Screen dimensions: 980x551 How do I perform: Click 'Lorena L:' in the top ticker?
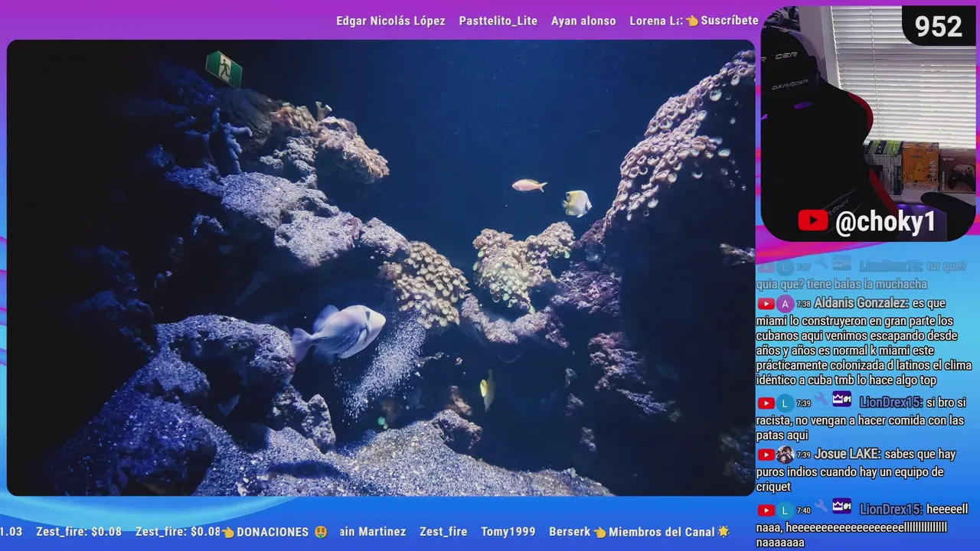tap(656, 21)
